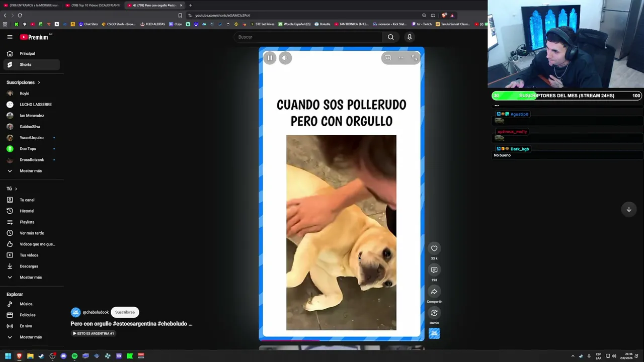Open YsraelUrquizo channel
Screen dimensions: 644x362
(x=31, y=138)
